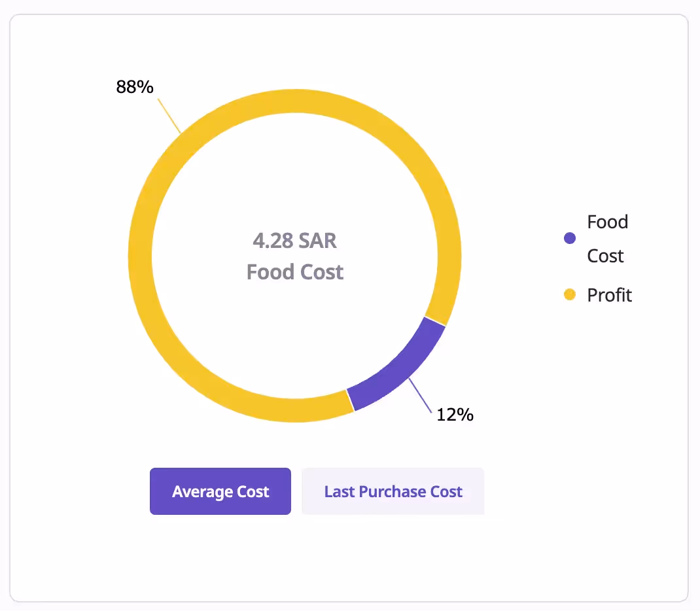Click the purple Food Cost legend dot
The height and width of the screenshot is (611, 700).
pyautogui.click(x=570, y=238)
